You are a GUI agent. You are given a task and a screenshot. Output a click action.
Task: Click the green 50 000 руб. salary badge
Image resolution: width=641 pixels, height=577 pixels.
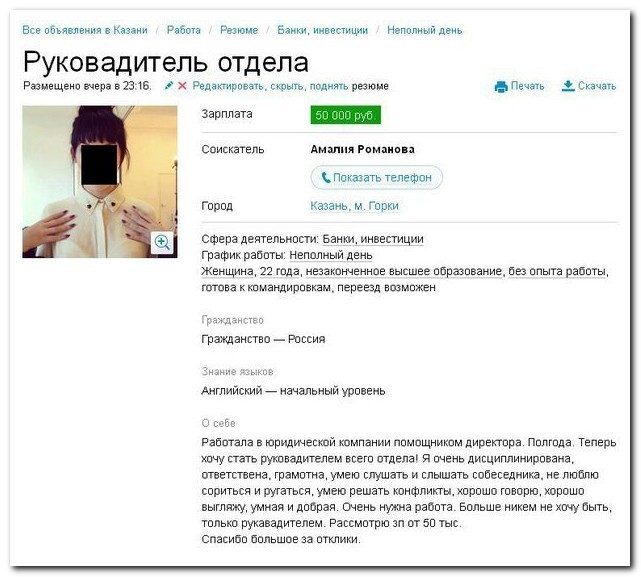click(x=345, y=115)
